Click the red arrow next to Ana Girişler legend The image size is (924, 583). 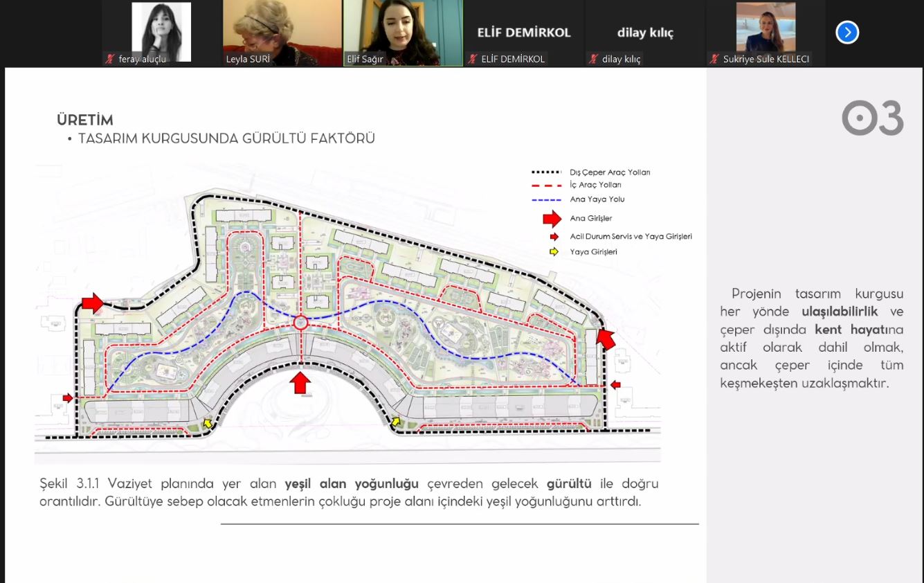(552, 218)
